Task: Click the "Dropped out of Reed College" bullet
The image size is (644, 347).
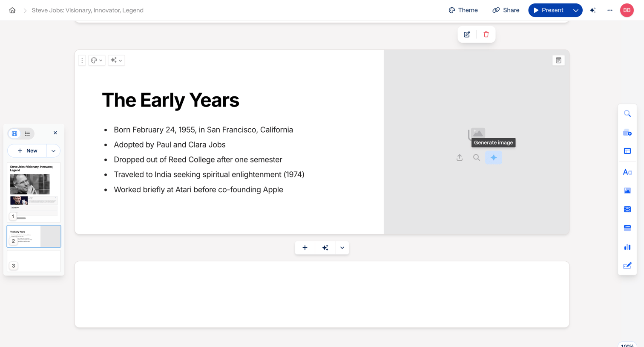Action: coord(198,159)
